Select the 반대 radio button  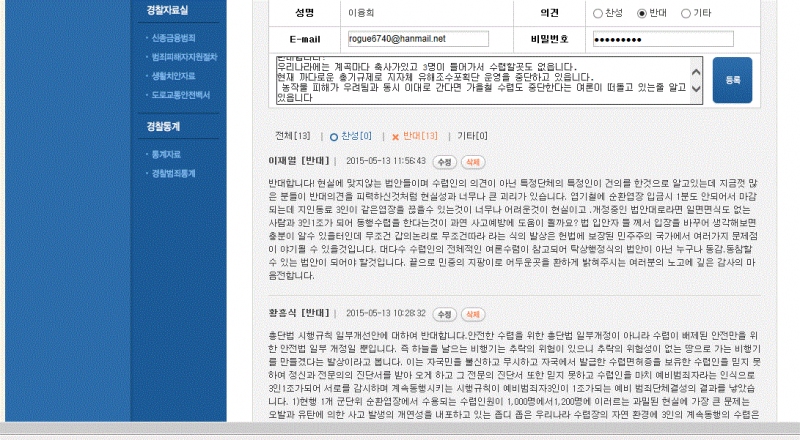click(642, 13)
